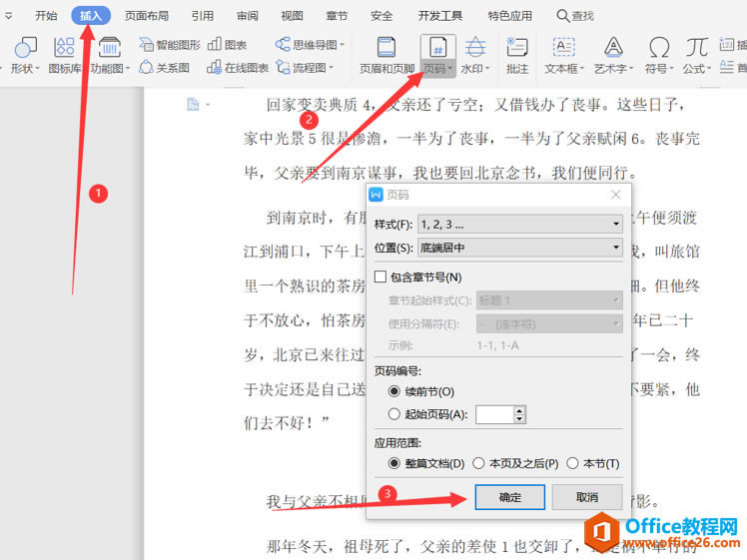
Task: Open the 使用分隔符 dropdown
Action: pos(549,324)
